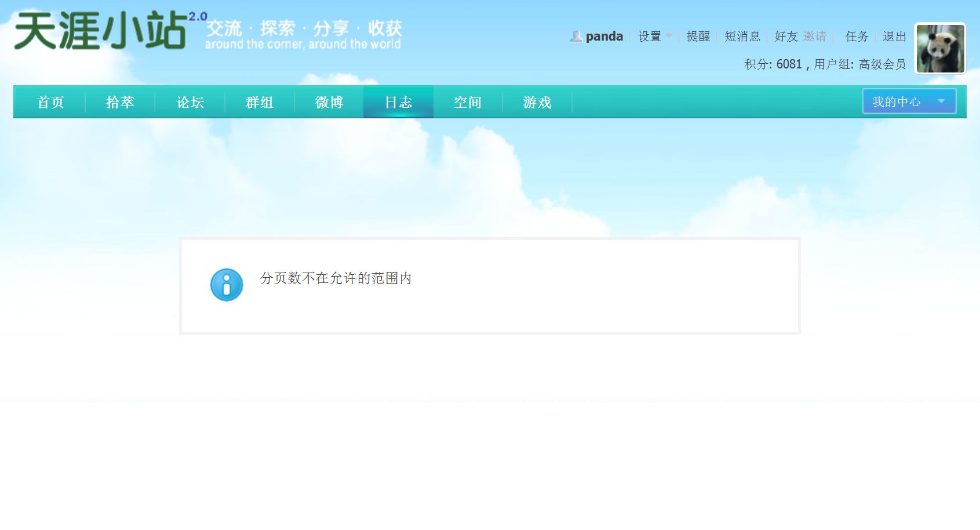Image resolution: width=980 pixels, height=530 pixels.
Task: Open 短消息 messages link
Action: [742, 37]
